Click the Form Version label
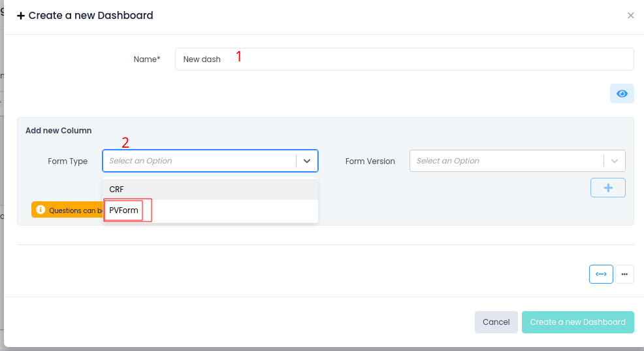644x351 pixels. point(370,161)
